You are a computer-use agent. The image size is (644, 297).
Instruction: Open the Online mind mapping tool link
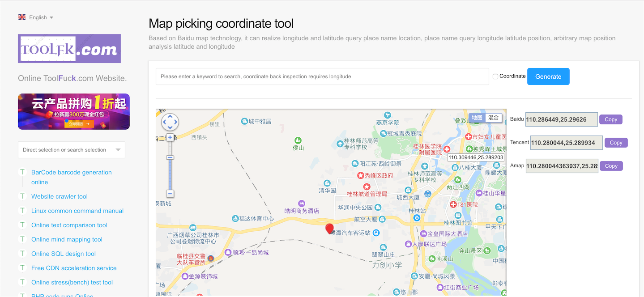coord(67,239)
